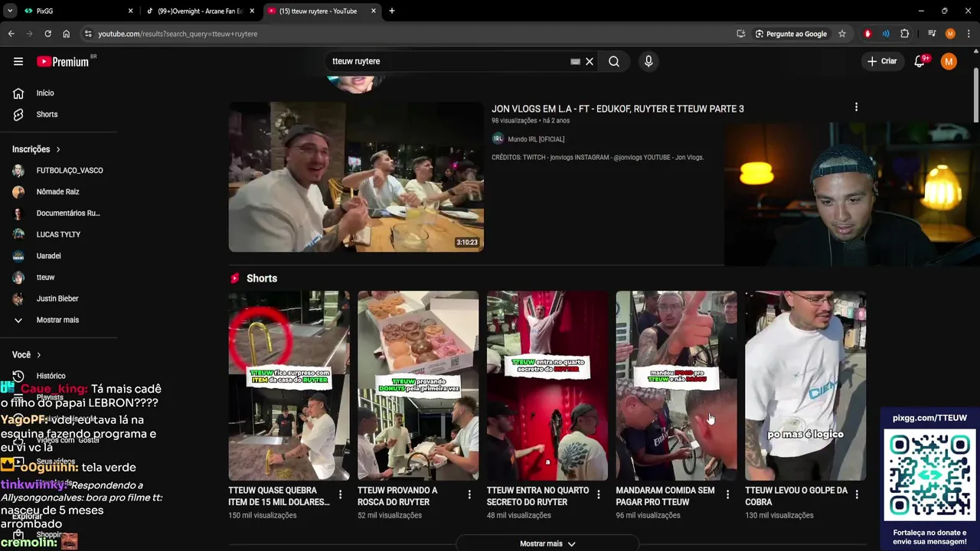Click the magnifier search button
This screenshot has height=551, width=980.
point(614,61)
